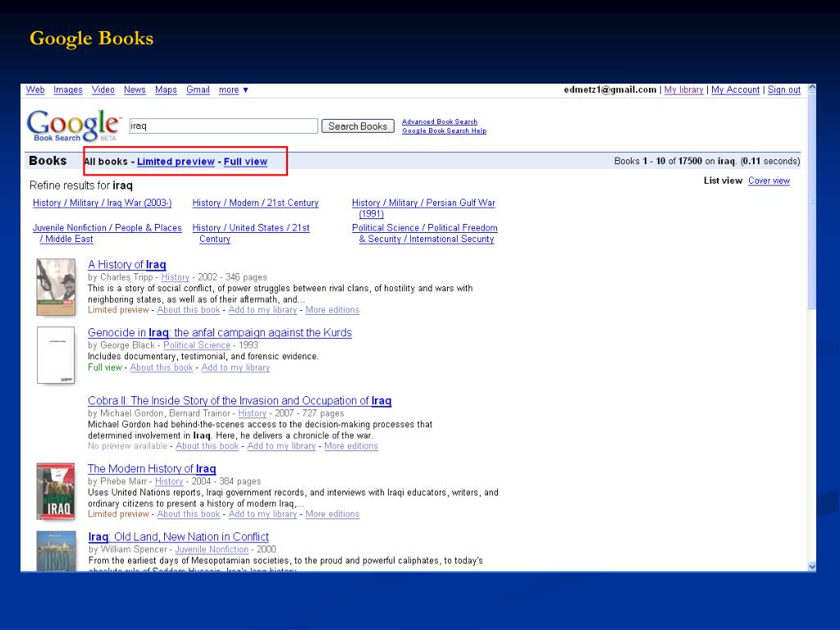840x630 pixels.
Task: Click History category under Charles Tripp book
Action: (176, 277)
